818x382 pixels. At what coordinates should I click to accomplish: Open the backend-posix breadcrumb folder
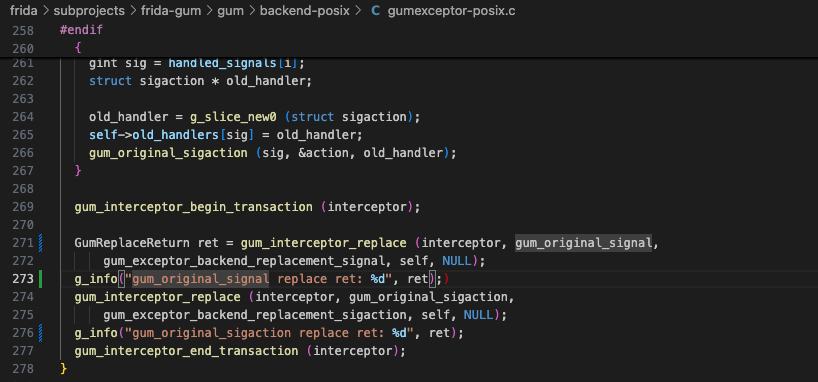tap(305, 10)
